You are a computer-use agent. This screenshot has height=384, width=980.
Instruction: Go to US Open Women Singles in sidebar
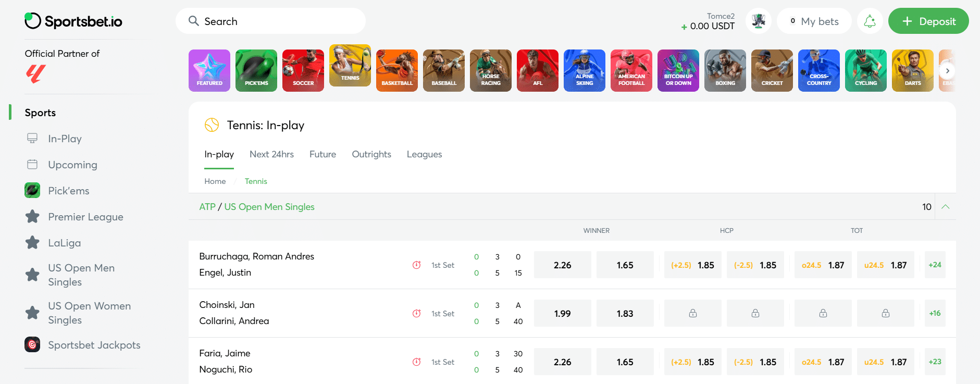click(x=89, y=313)
